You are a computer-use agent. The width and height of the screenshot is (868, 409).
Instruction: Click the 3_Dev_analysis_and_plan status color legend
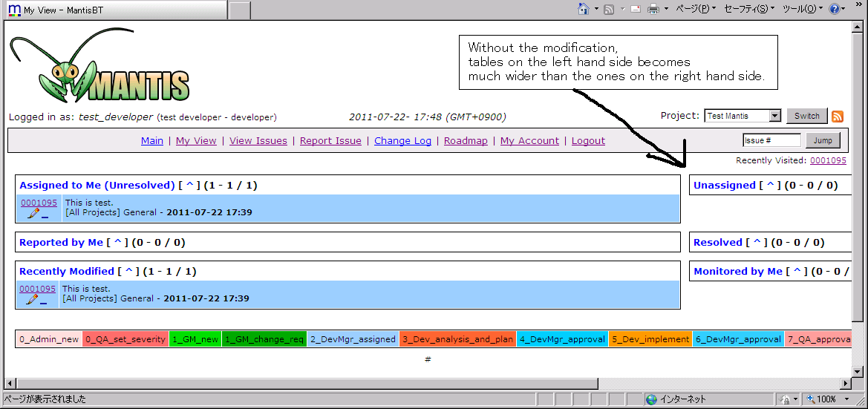click(x=457, y=339)
